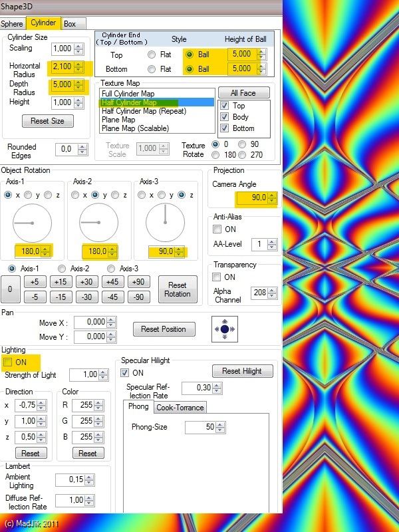Select y for Axis-1 rotation

pyautogui.click(x=28, y=195)
